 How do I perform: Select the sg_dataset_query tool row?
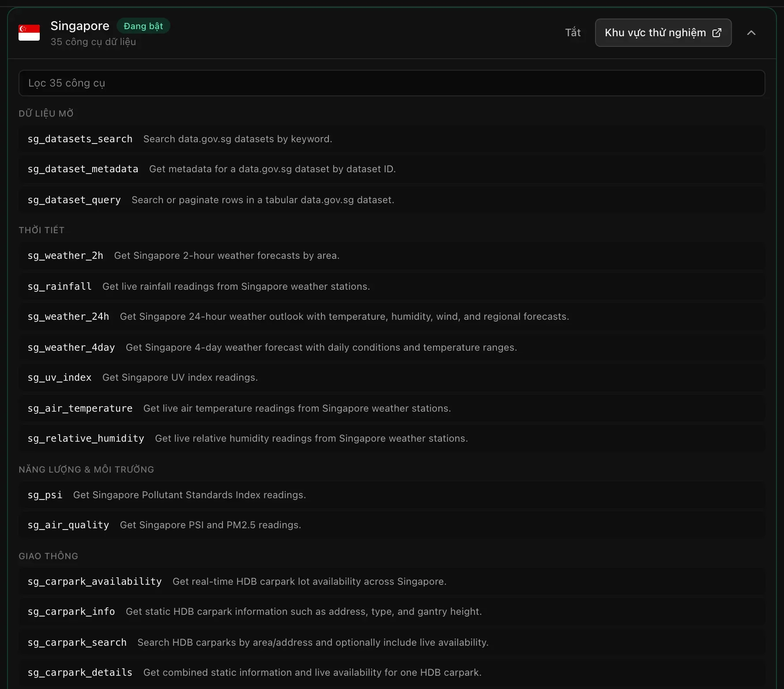(392, 200)
